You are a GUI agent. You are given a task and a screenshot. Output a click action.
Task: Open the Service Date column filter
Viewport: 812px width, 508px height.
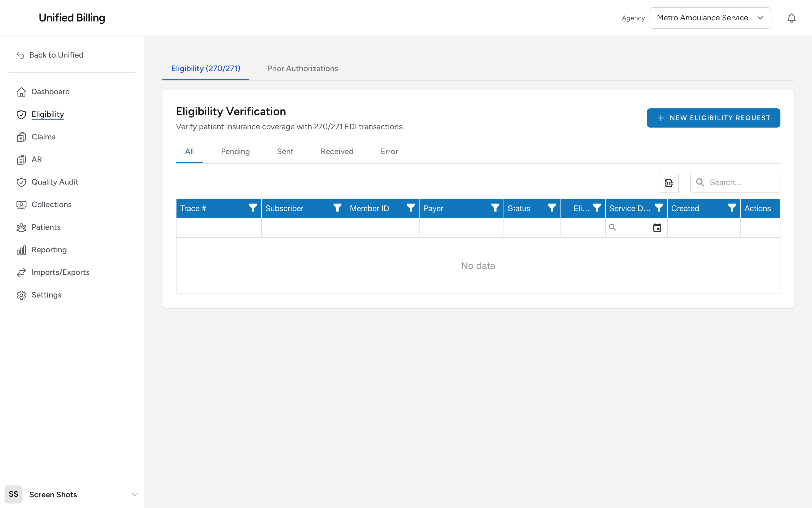pyautogui.click(x=659, y=208)
